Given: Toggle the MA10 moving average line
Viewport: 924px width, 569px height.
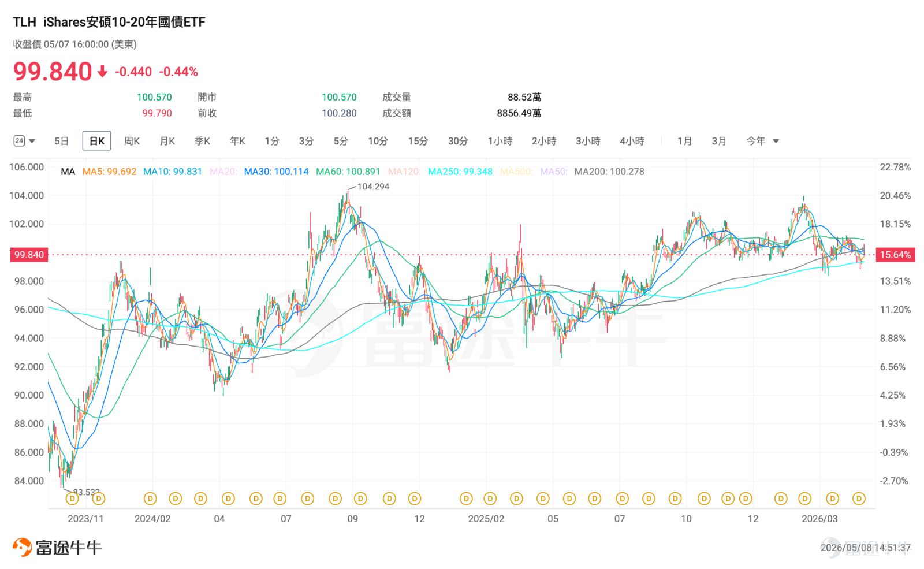Looking at the screenshot, I should (x=173, y=172).
